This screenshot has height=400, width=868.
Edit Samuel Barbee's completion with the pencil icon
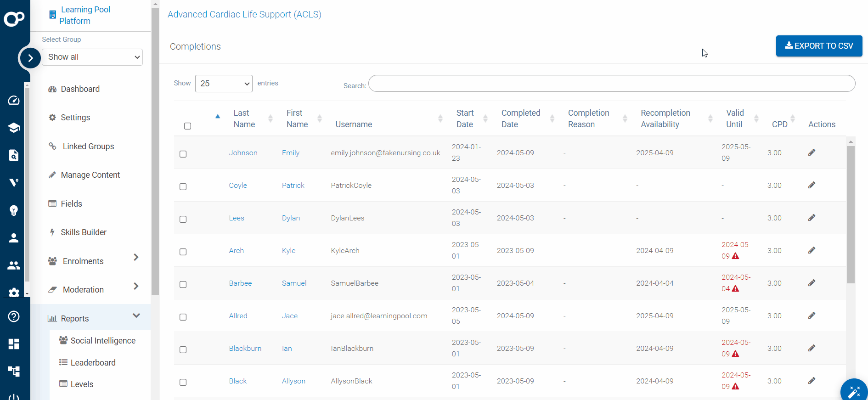click(812, 283)
